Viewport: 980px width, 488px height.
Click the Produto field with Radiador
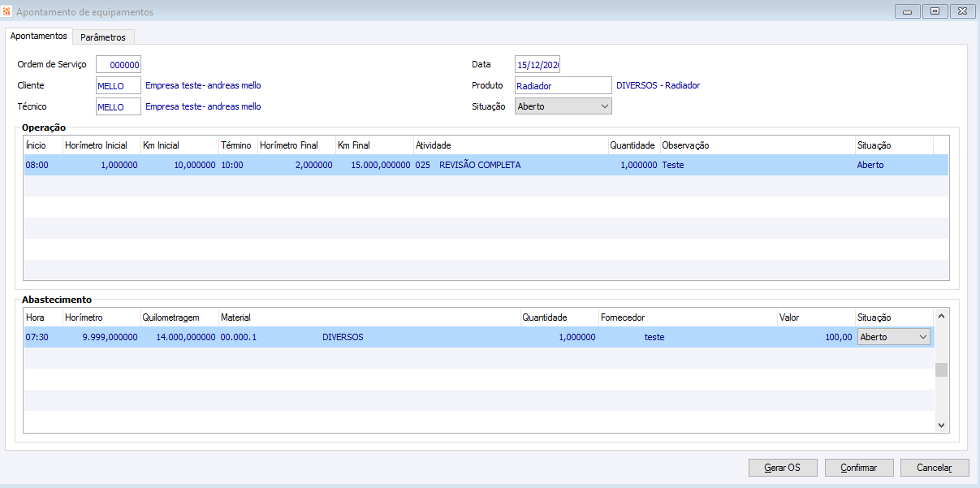pos(563,85)
